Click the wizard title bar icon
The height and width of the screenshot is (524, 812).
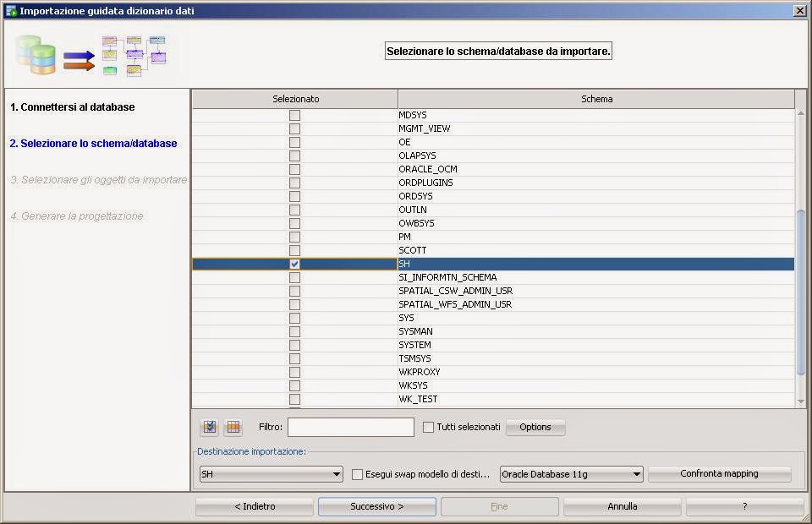click(11, 11)
